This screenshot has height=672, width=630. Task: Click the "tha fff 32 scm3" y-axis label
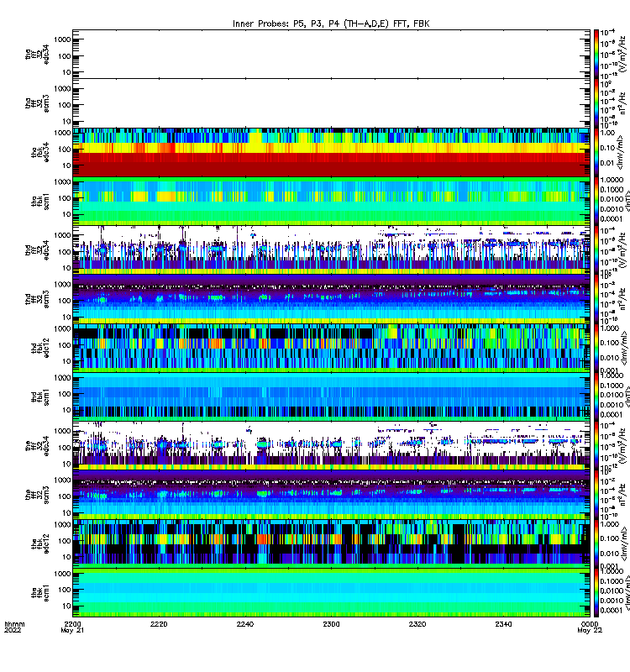tap(37, 102)
